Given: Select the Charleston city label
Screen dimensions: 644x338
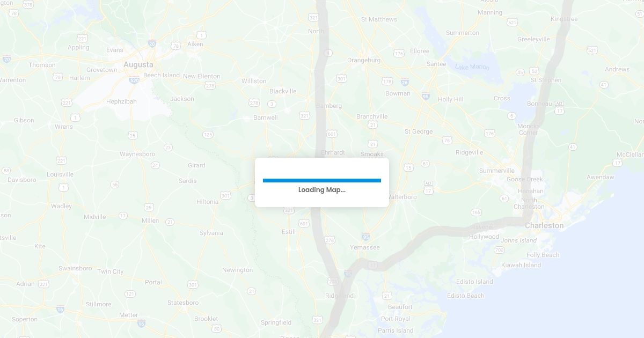Looking at the screenshot, I should 544,226.
